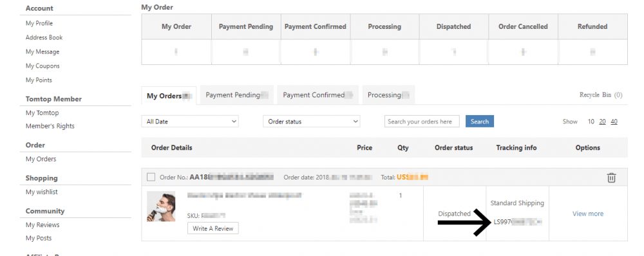This screenshot has height=256, width=644.
Task: Open the View more link
Action: point(588,214)
